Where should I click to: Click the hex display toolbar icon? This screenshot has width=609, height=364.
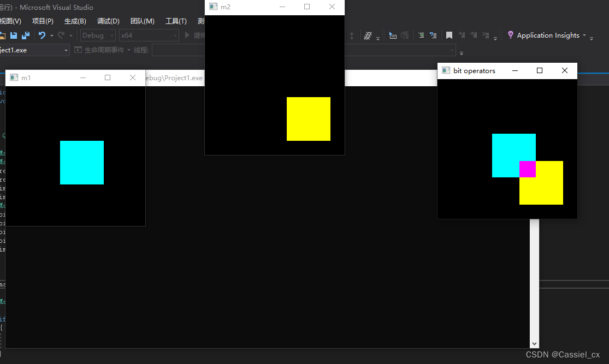(368, 35)
